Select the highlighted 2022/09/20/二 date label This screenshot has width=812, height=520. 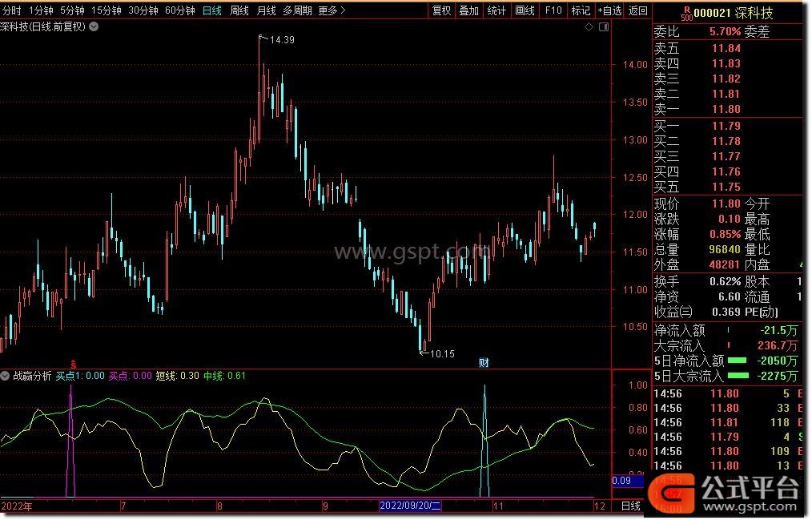coord(410,506)
